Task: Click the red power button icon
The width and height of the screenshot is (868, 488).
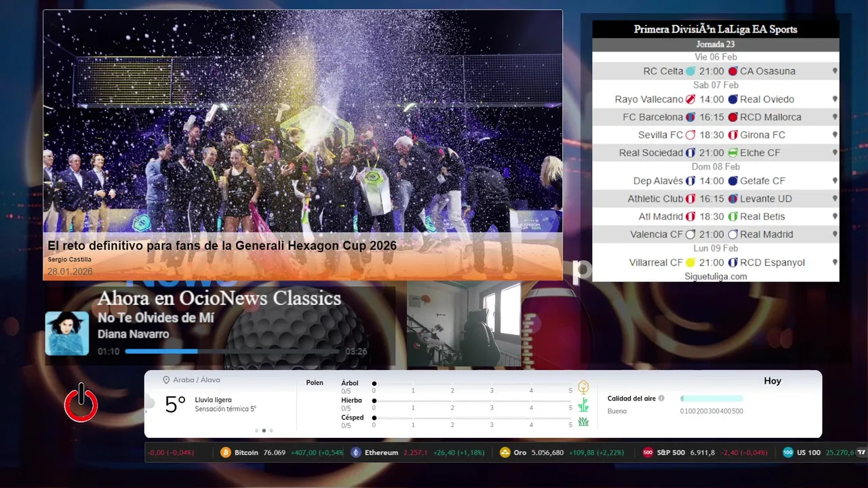Action: click(x=81, y=403)
